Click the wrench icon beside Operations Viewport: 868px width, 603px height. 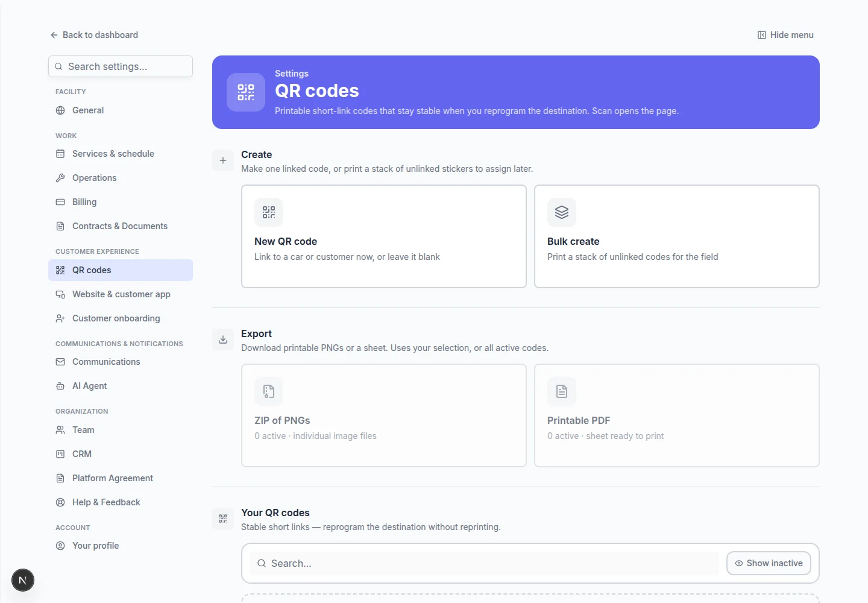pos(60,178)
